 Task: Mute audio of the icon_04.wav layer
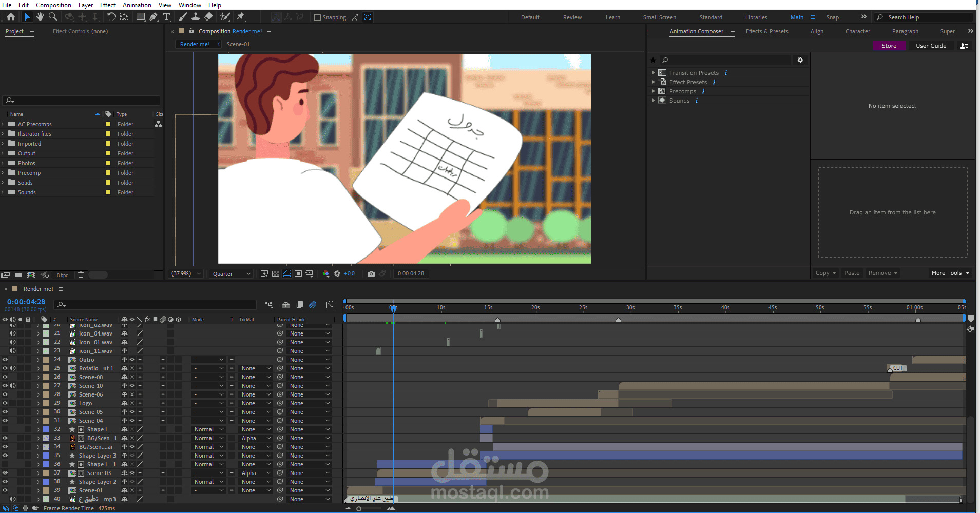(x=13, y=333)
